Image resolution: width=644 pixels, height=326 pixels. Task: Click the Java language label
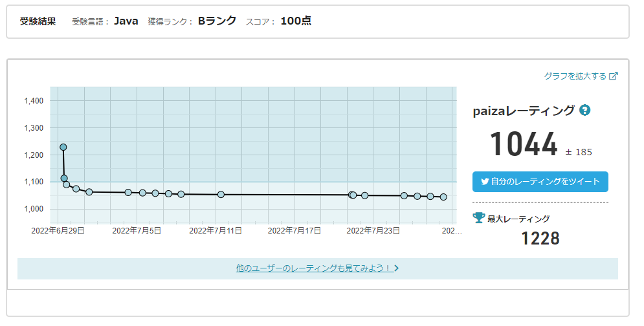126,21
